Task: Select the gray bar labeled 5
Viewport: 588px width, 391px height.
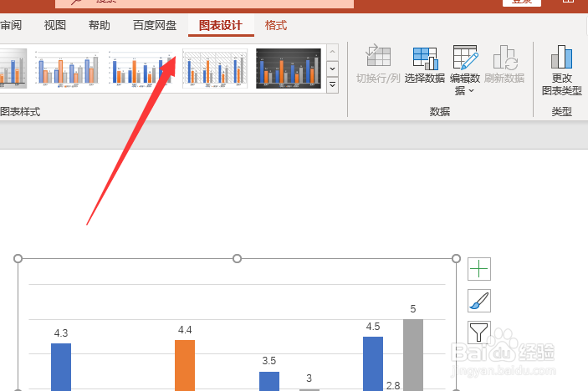Action: [413, 355]
